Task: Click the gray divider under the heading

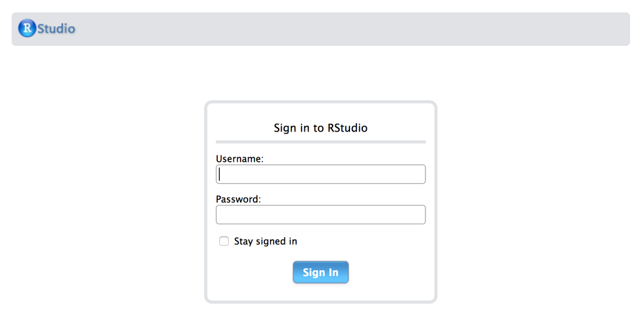Action: (x=320, y=141)
